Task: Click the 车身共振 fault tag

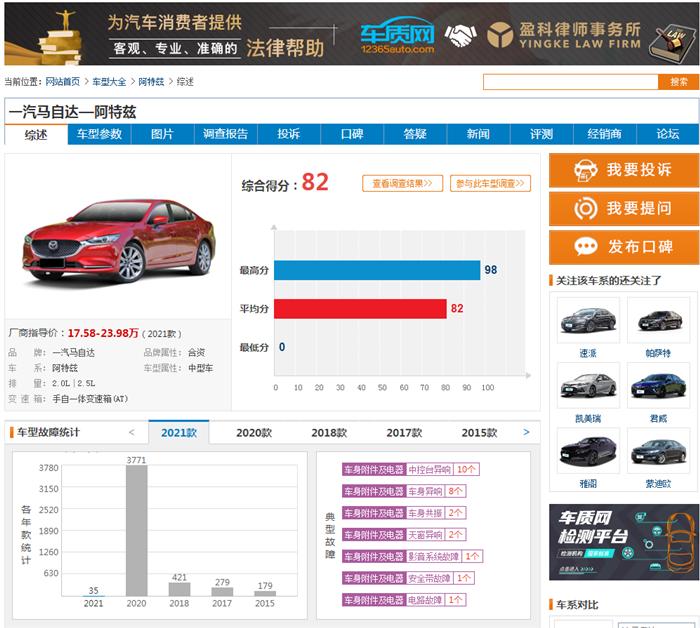Action: [x=404, y=513]
